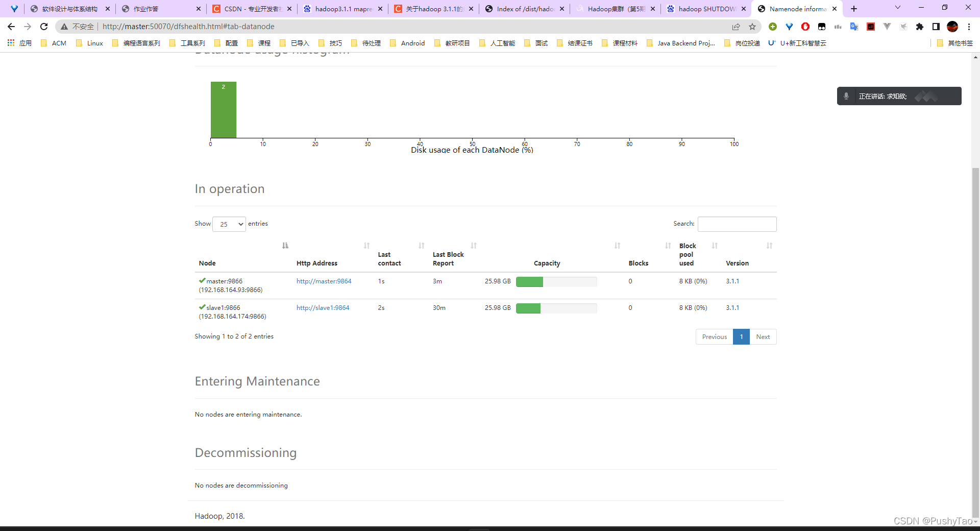Open the http://slave1:9864 link
This screenshot has width=980, height=531.
tap(323, 308)
